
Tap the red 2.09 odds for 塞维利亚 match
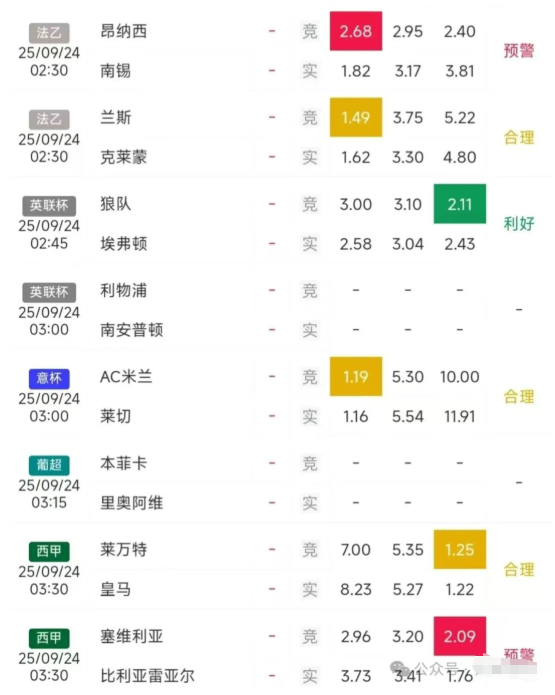(460, 636)
